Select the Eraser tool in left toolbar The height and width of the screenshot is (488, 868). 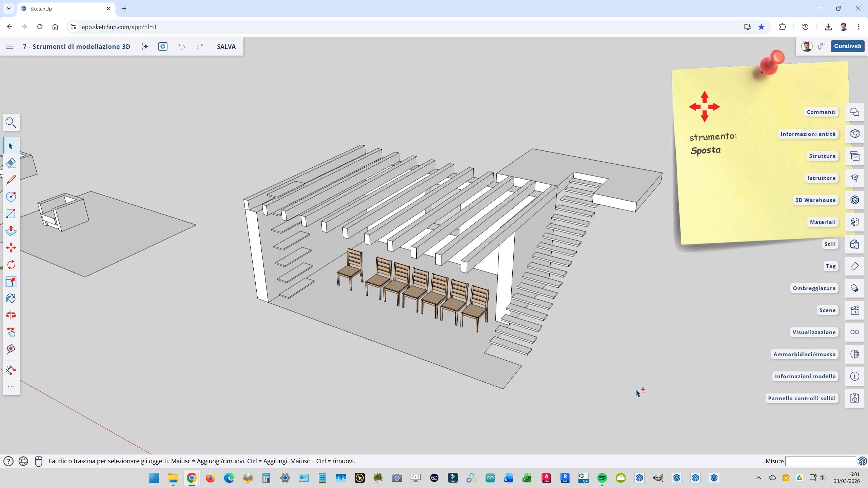pyautogui.click(x=11, y=163)
